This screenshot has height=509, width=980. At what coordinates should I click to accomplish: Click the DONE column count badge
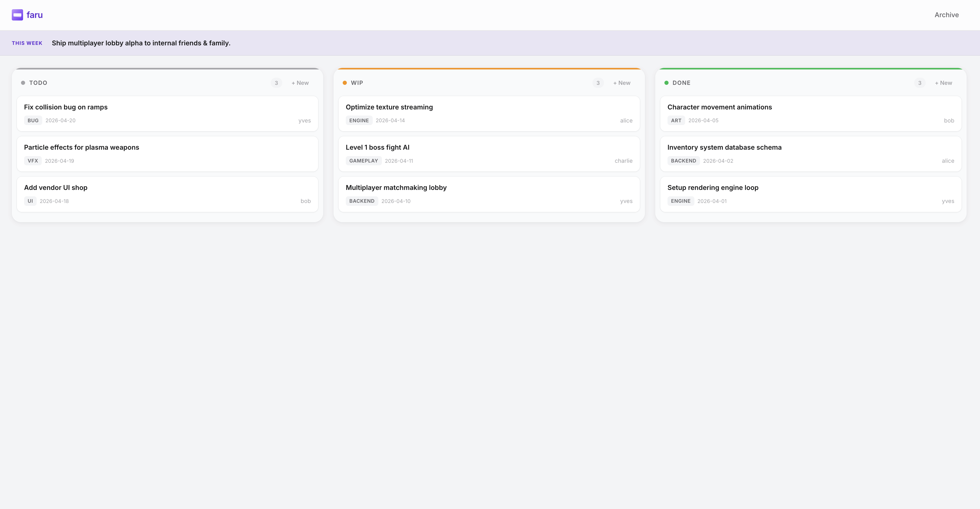click(x=920, y=83)
